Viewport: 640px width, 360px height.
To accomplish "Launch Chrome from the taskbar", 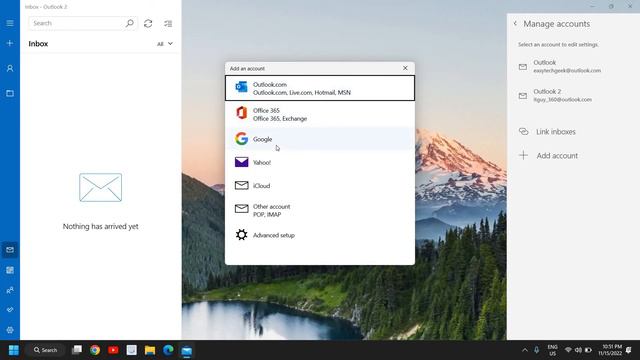I will 95,350.
